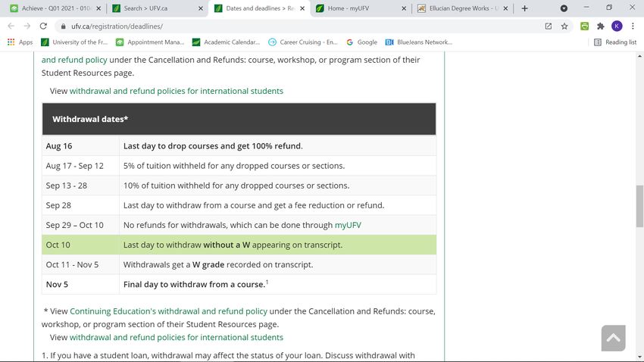
Task: Click 'Final day to withdraw from a course' text
Action: pyautogui.click(x=194, y=284)
